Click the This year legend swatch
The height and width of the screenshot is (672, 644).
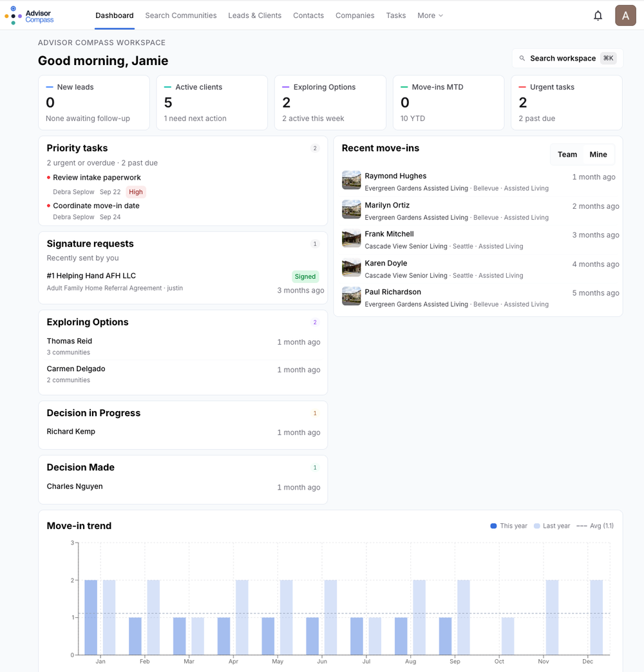click(x=493, y=526)
